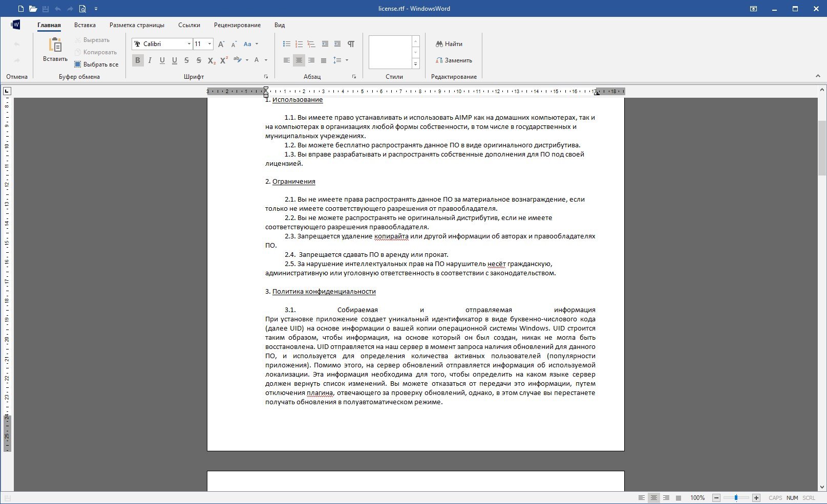Viewport: 827px width, 504px height.
Task: Click the Выбрать все button
Action: pos(96,64)
